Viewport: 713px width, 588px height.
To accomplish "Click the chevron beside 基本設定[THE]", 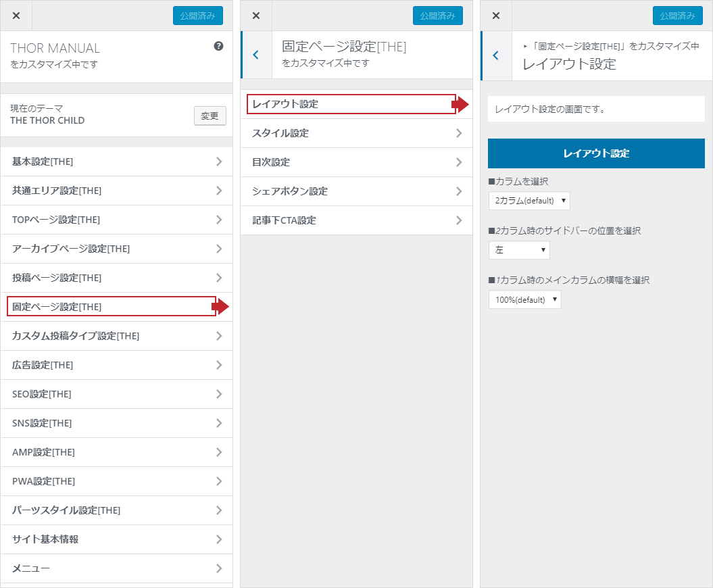I will [x=219, y=162].
